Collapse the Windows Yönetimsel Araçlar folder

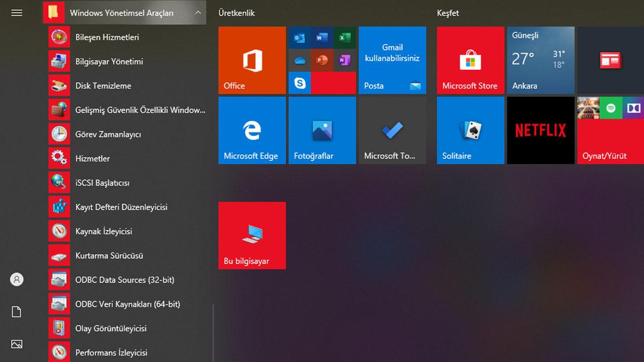click(198, 12)
